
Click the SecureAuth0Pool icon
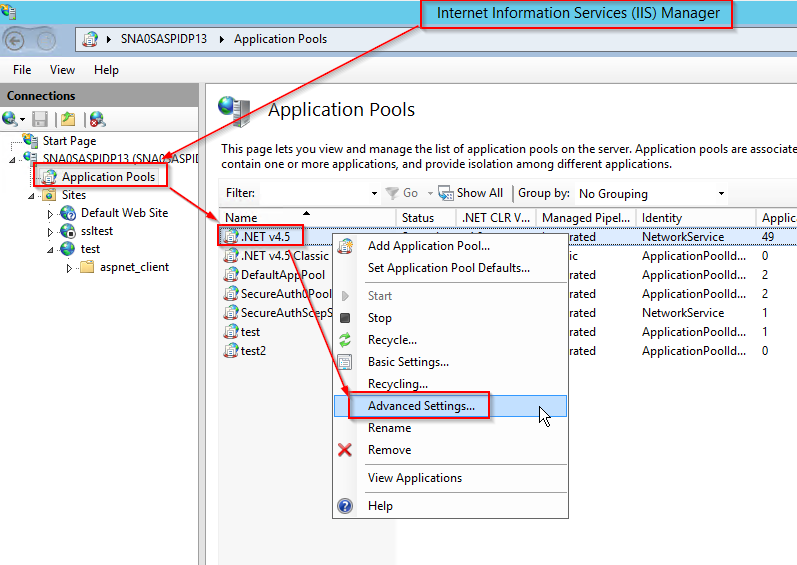click(x=231, y=294)
